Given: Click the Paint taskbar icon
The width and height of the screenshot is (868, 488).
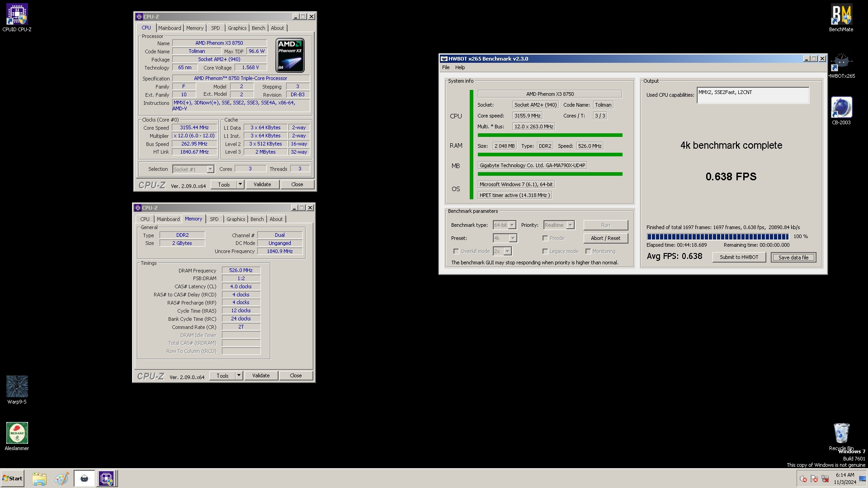Looking at the screenshot, I should [x=61, y=479].
